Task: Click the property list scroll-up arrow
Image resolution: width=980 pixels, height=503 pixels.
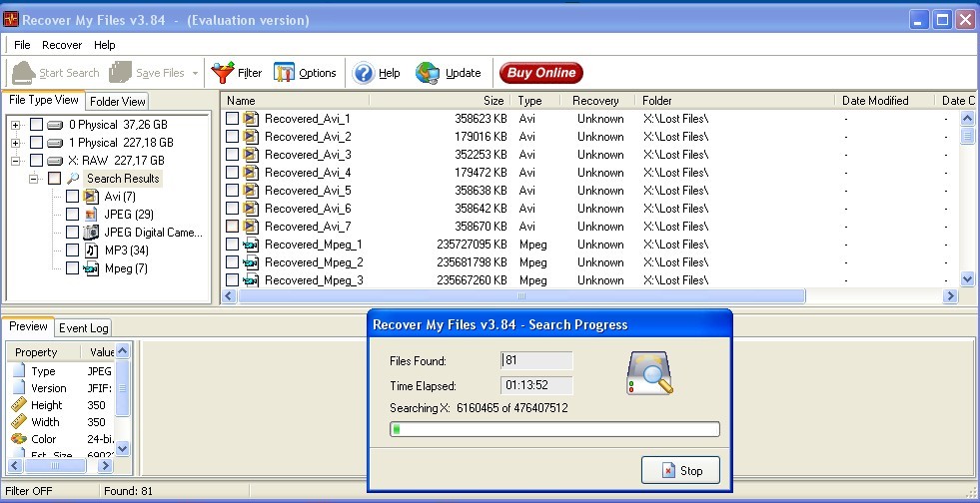Action: coord(123,350)
